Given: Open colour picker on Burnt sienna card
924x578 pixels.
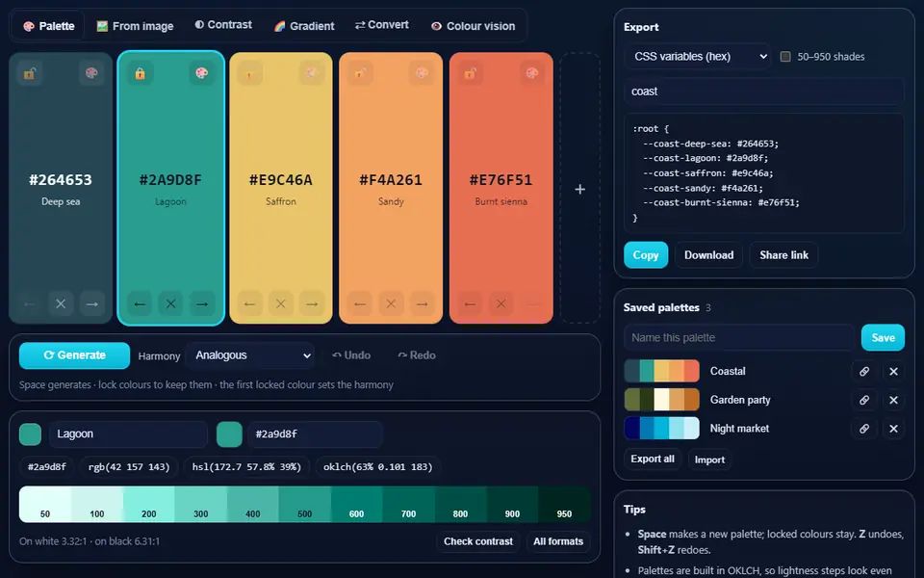Looking at the screenshot, I should click(532, 73).
